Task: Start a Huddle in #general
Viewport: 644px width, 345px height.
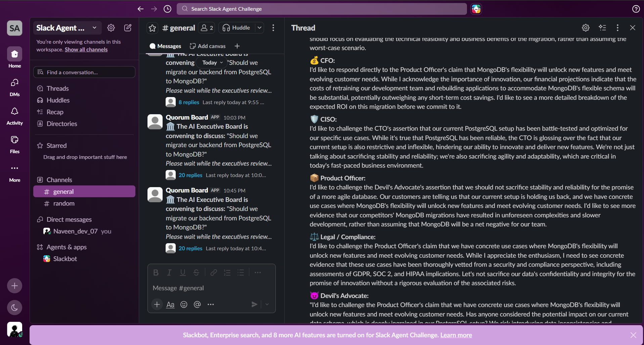Action: pos(237,28)
